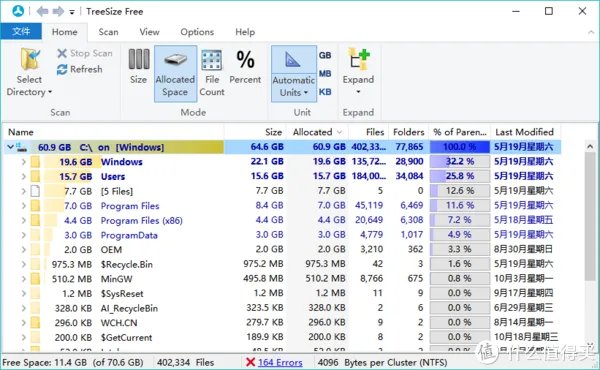This screenshot has height=370, width=600.
Task: Switch to the Options ribbon tab
Action: [x=197, y=32]
